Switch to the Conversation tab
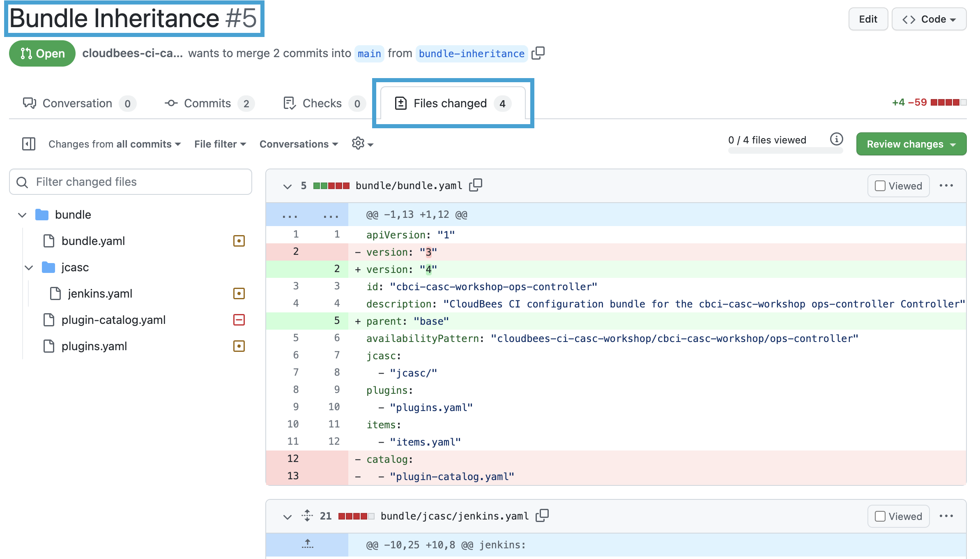This screenshot has height=559, width=980. (x=78, y=103)
